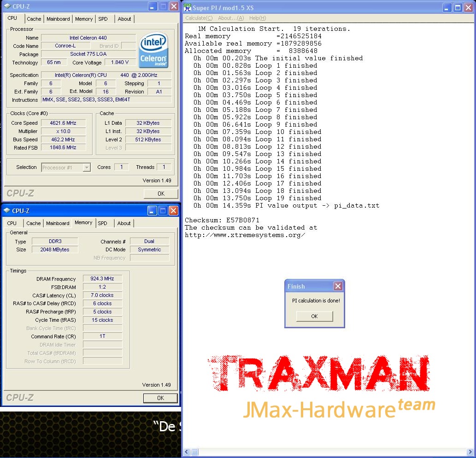Click the CAS# Latency value 7.0 clocks
This screenshot has height=458, width=476.
(x=102, y=295)
